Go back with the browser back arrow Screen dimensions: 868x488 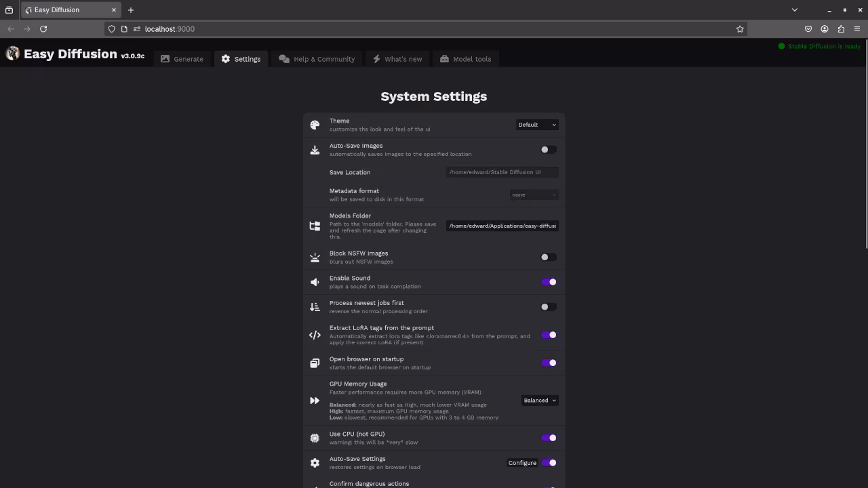(x=11, y=28)
